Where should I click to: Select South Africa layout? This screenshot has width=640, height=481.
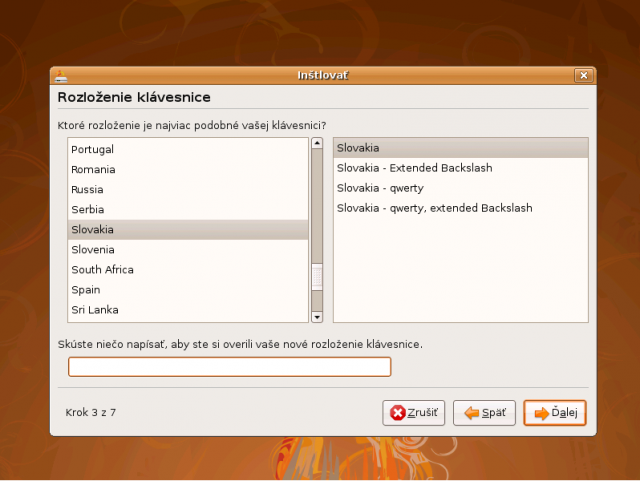(188, 269)
